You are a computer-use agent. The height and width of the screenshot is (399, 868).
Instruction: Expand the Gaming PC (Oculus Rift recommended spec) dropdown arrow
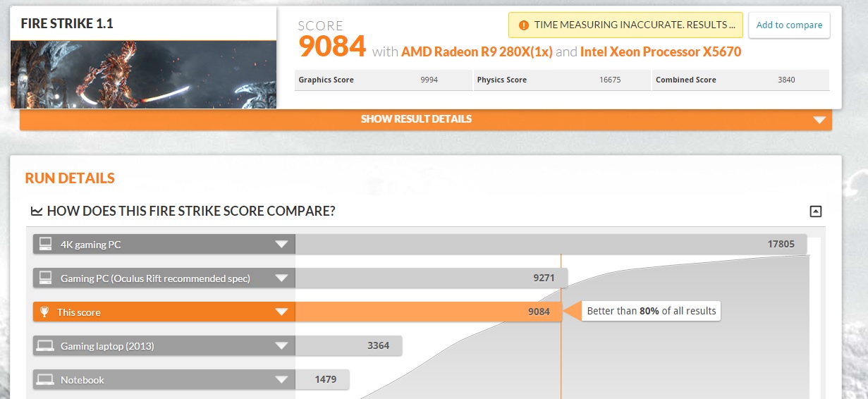[281, 278]
